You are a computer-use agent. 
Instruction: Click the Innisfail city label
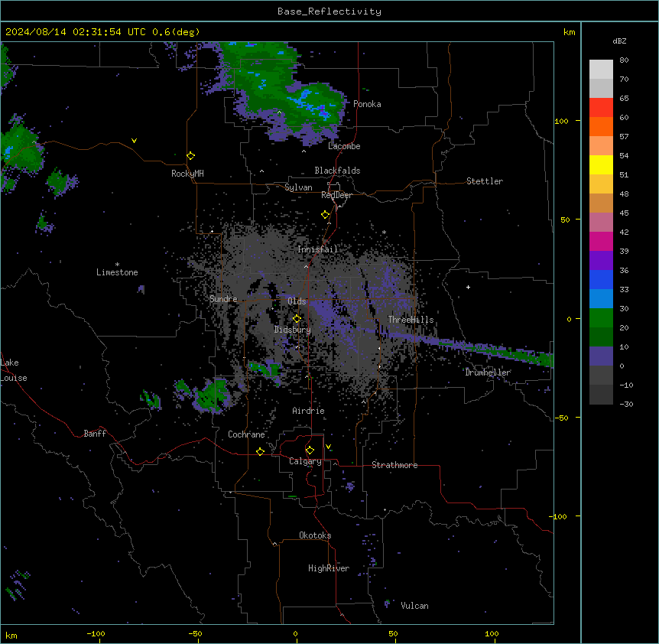pos(318,249)
